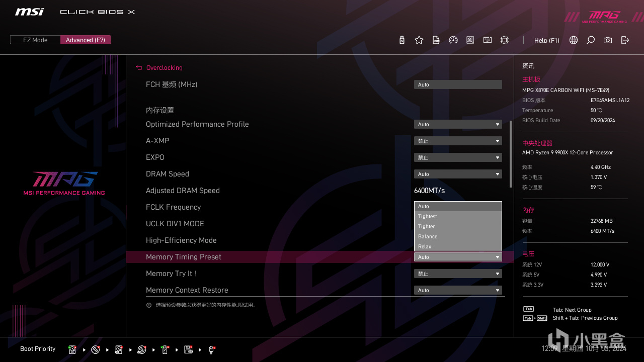The image size is (644, 362).
Task: Select the fourth boot priority disc icon
Action: [x=142, y=349]
